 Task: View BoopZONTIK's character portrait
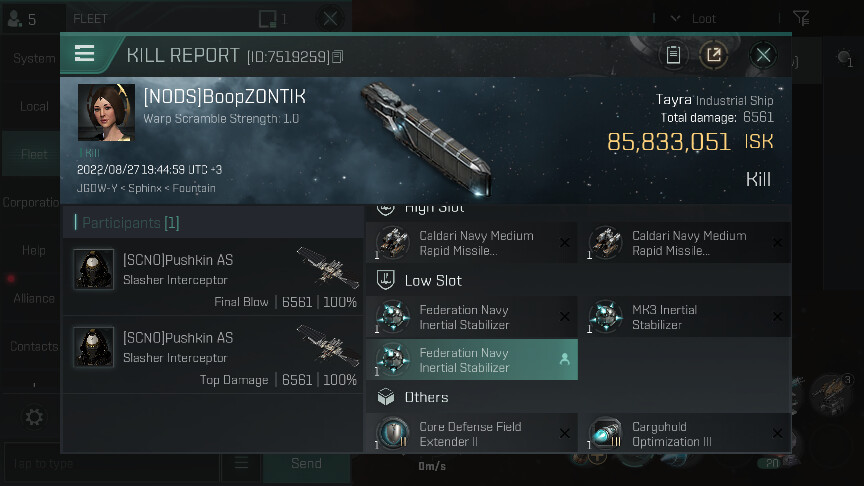(x=106, y=113)
